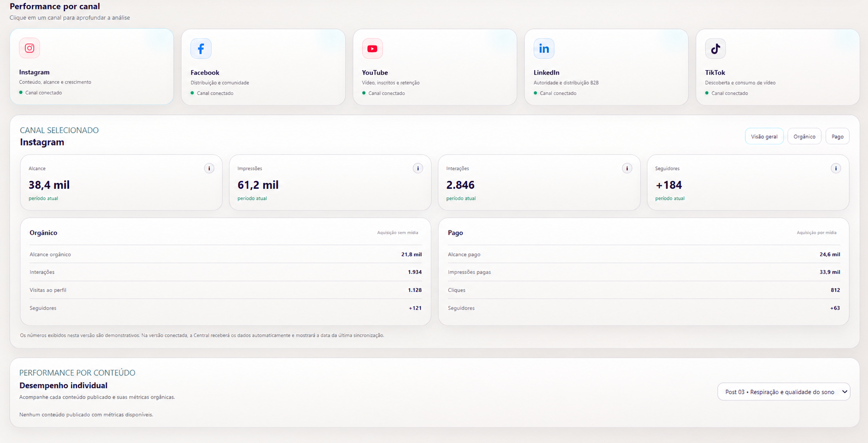Switch to the Visão geral tab
868x443 pixels.
[764, 136]
